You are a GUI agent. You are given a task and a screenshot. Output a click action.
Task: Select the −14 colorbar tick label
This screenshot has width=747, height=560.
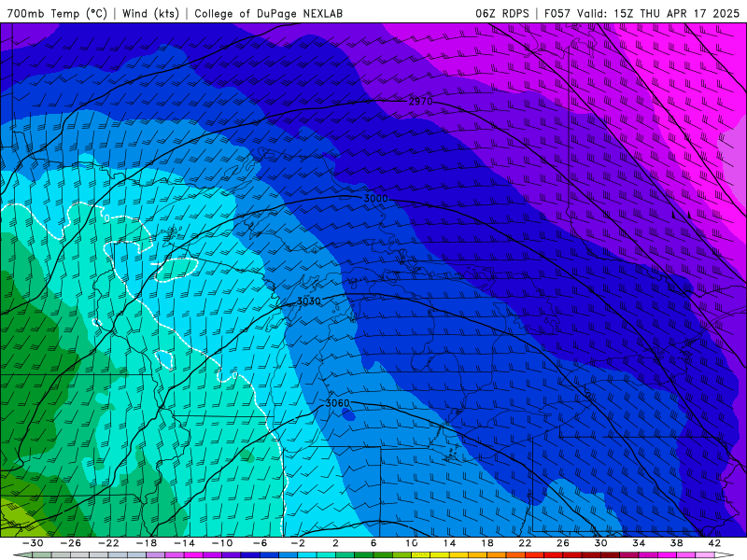pos(184,543)
